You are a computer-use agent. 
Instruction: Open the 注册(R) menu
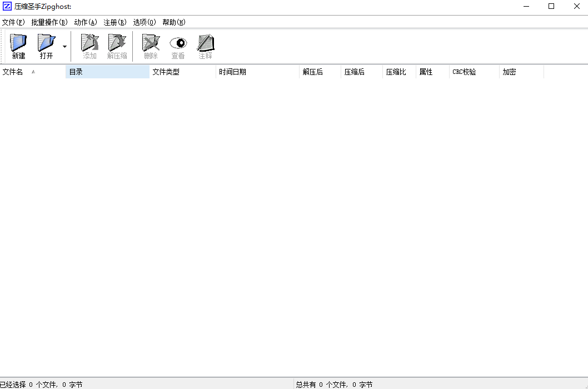click(114, 22)
